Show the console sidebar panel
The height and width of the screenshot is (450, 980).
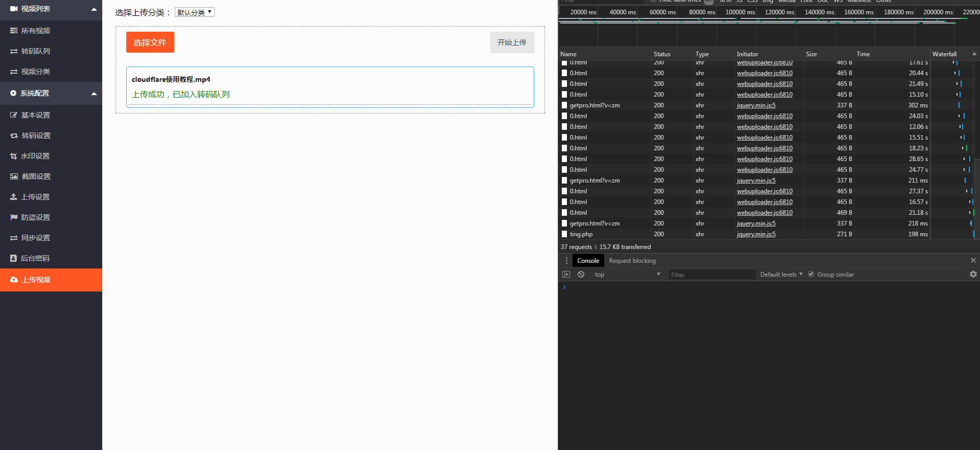[566, 275]
